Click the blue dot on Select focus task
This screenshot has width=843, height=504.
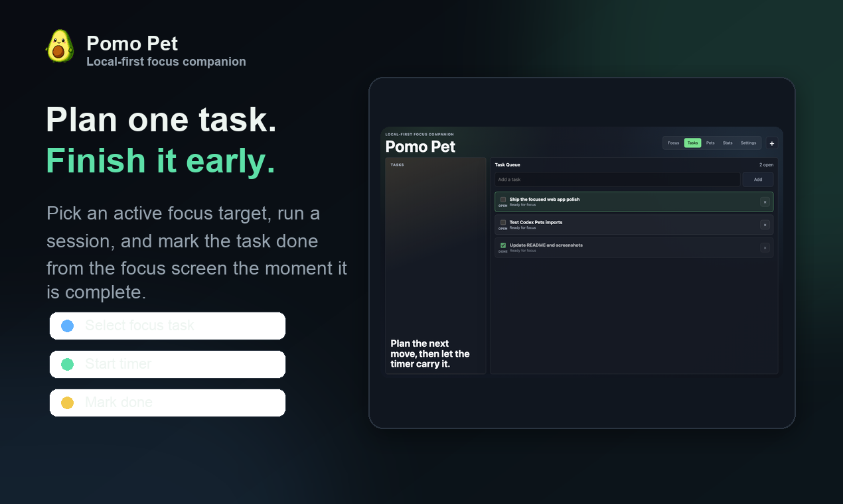[x=67, y=326]
